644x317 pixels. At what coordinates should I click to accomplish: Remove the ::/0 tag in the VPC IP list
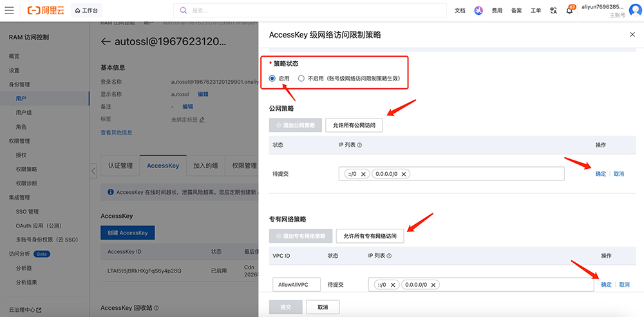(x=393, y=285)
